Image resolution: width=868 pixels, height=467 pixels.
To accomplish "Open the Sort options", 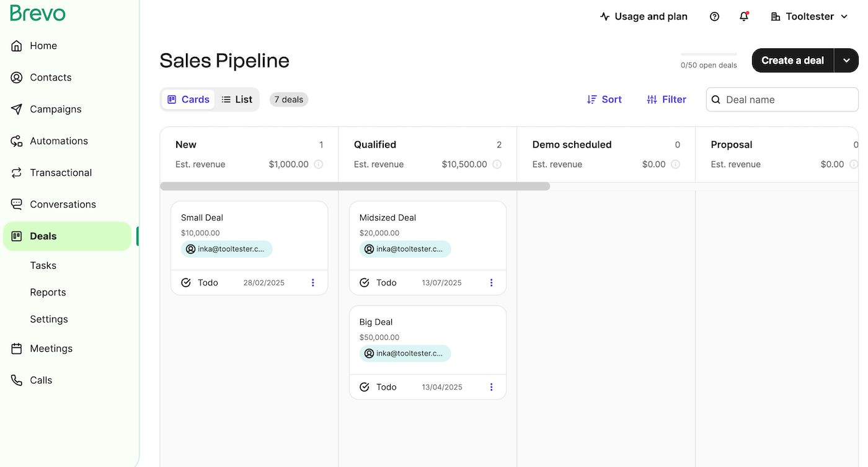I will [604, 100].
